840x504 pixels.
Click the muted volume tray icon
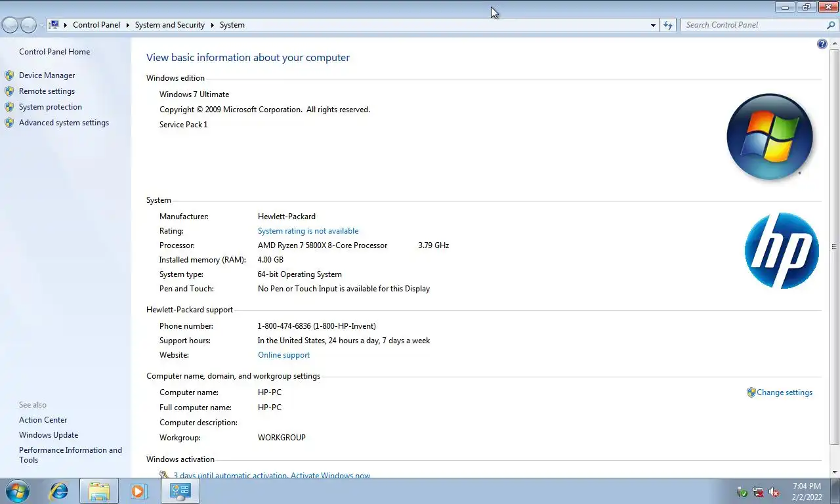pyautogui.click(x=774, y=492)
